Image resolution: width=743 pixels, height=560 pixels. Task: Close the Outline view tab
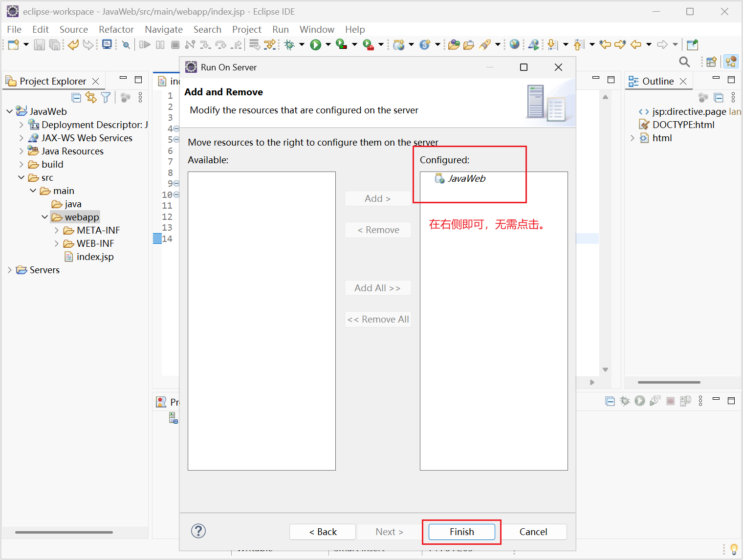pos(683,81)
